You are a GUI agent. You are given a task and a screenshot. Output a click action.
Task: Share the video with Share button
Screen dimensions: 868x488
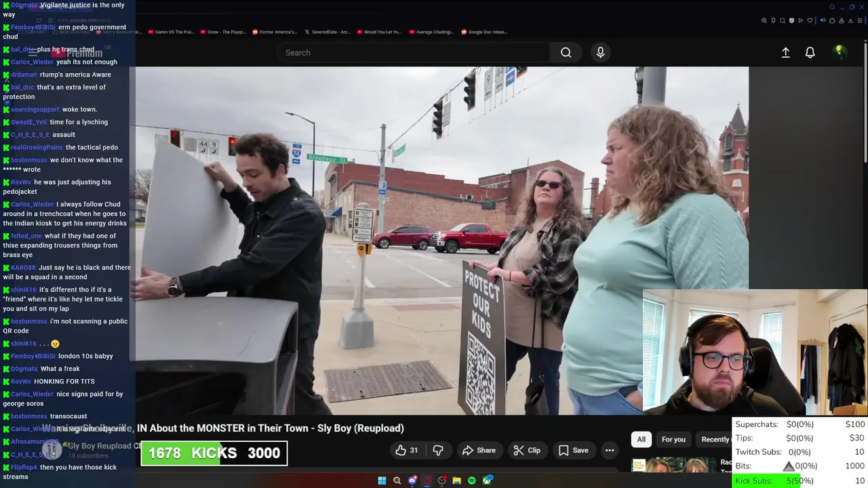479,450
